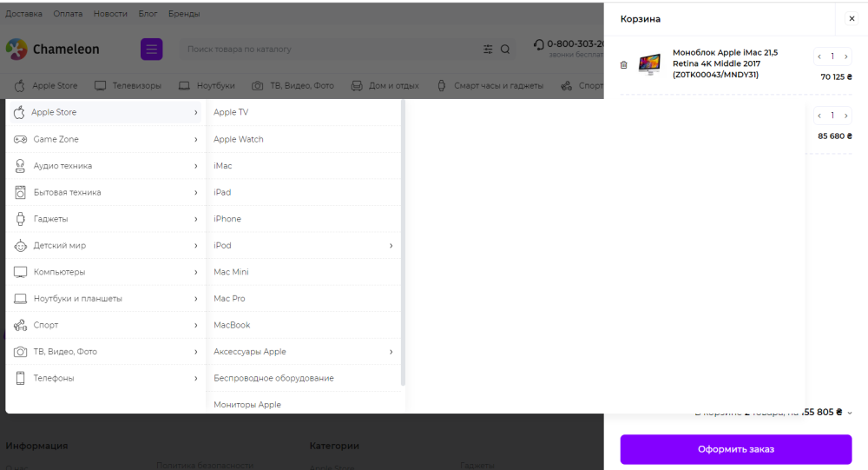The width and height of the screenshot is (868, 470).
Task: Click the gamepad icon for Game Zone
Action: point(21,139)
